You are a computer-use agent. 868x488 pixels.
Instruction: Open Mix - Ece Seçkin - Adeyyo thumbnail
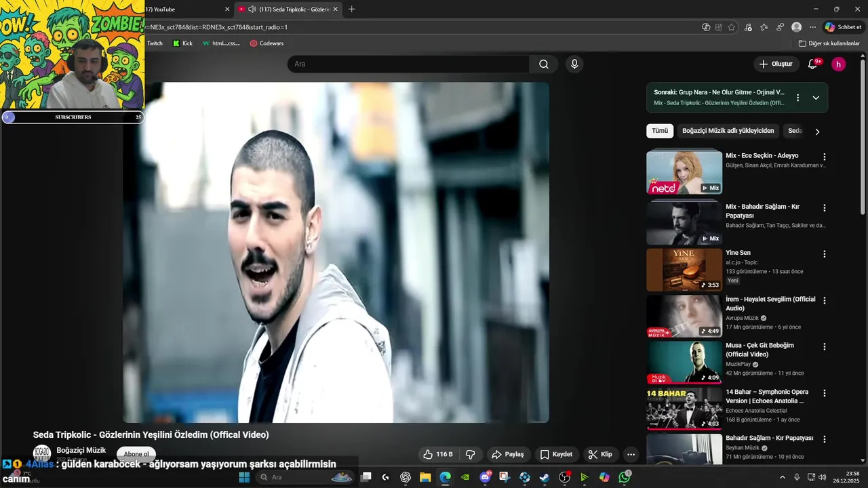coord(684,173)
